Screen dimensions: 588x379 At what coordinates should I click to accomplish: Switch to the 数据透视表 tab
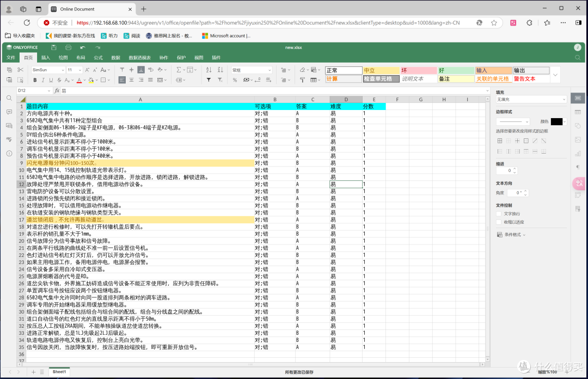tap(139, 57)
